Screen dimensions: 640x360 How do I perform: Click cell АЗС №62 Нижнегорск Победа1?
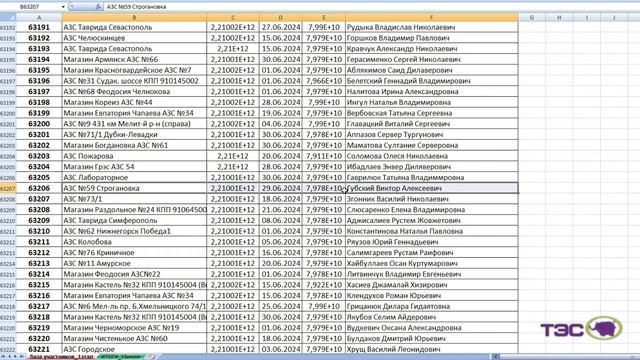point(134,231)
